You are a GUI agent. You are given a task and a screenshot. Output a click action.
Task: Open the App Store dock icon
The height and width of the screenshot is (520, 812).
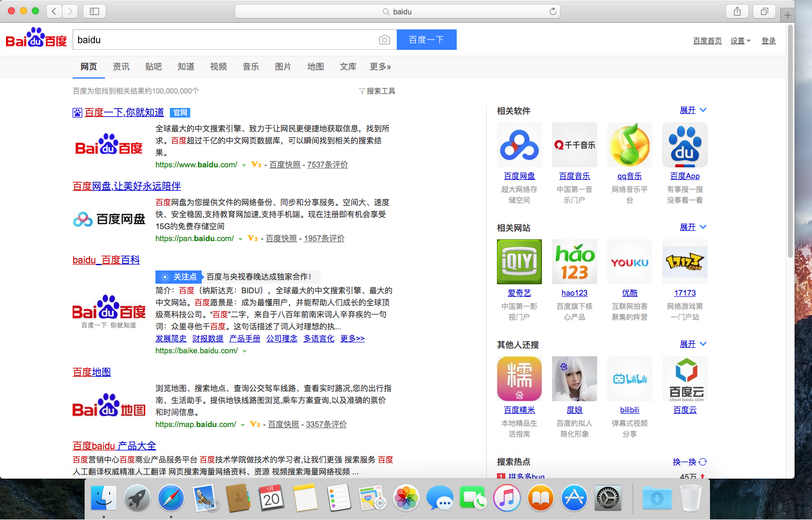[x=574, y=498]
